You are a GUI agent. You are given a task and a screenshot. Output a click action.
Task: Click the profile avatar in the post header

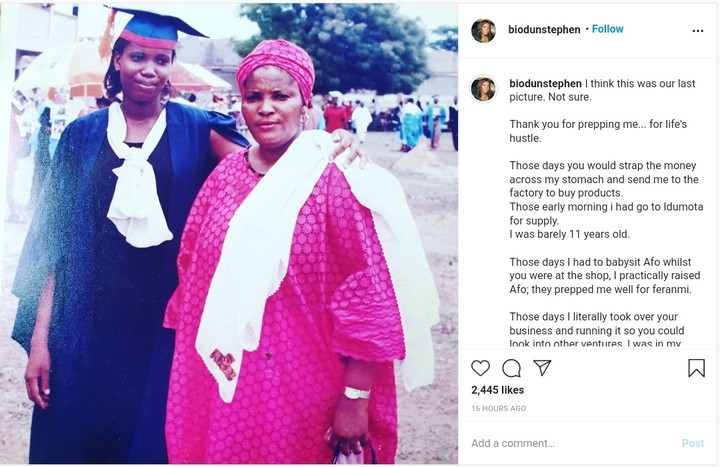click(483, 30)
